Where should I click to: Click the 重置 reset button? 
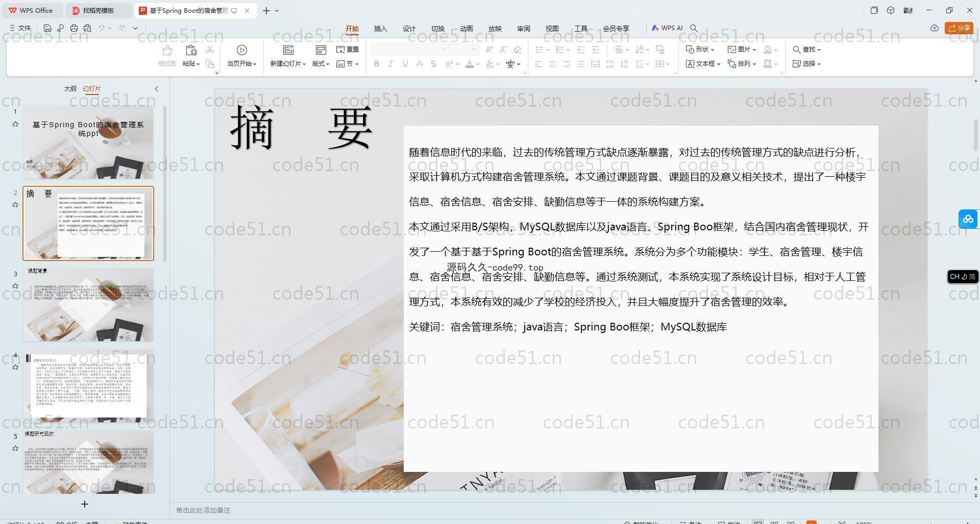(x=348, y=50)
